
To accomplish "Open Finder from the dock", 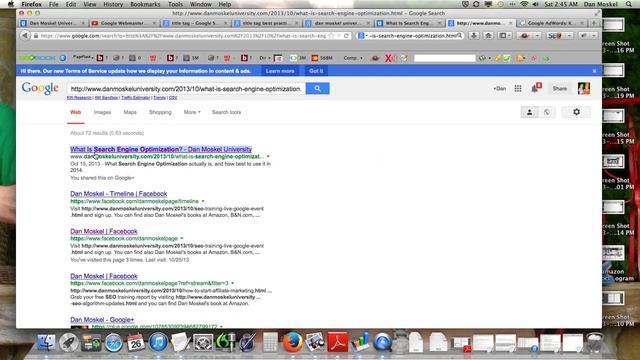I will tap(47, 342).
